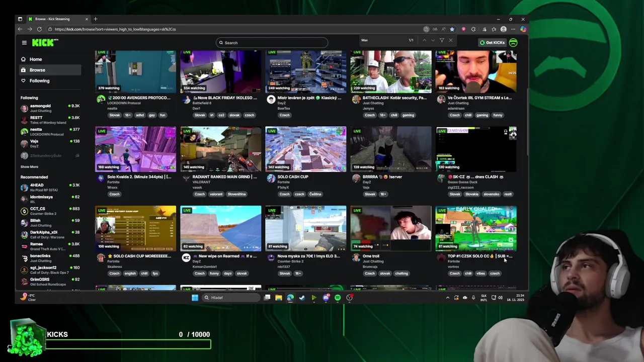
Task: Open SOLO CASH CUP stream by F1shyX
Action: [305, 149]
